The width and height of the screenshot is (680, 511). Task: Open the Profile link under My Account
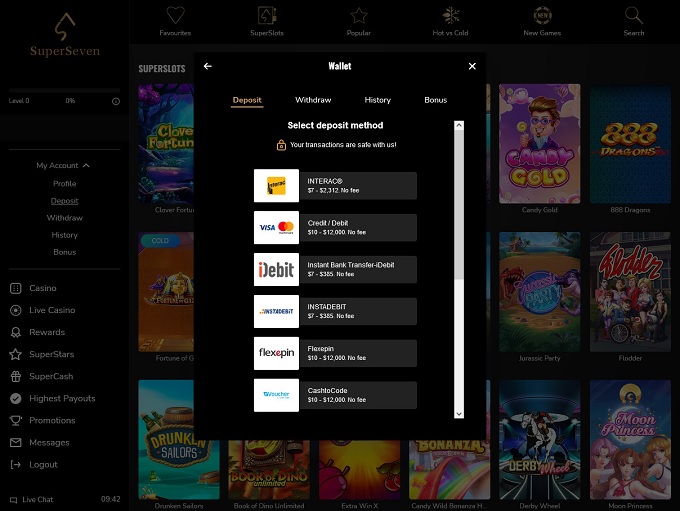pyautogui.click(x=64, y=184)
